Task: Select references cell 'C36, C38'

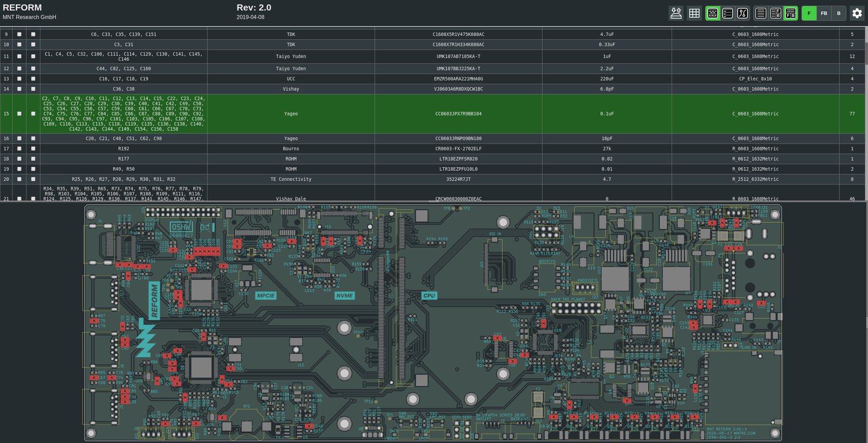Action: pos(124,88)
